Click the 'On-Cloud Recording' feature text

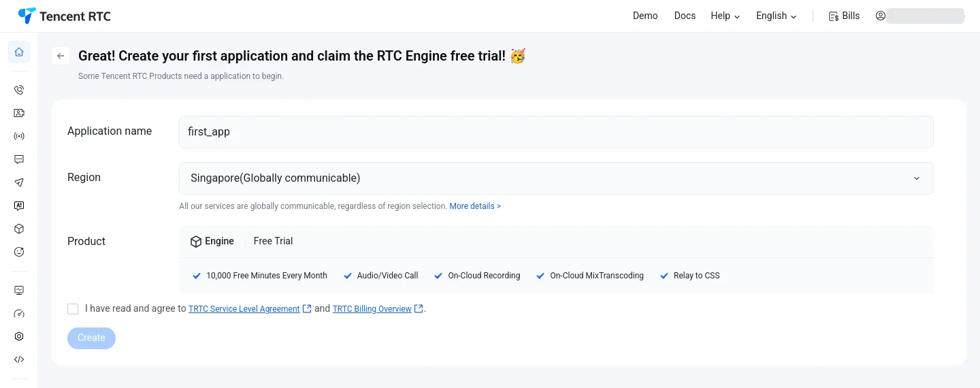[x=484, y=276]
